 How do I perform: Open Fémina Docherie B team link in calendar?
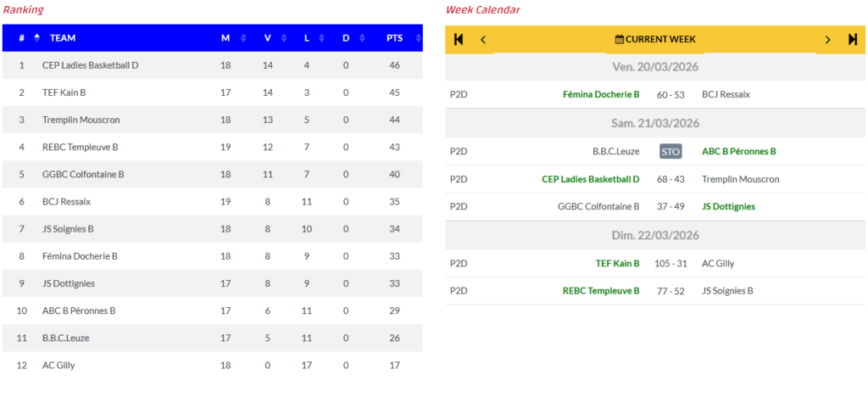click(601, 95)
